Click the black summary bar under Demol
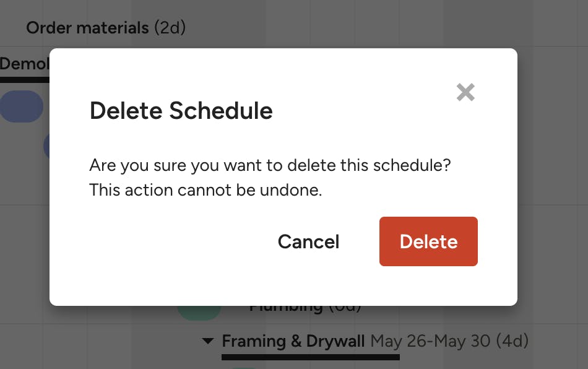 [x=24, y=79]
